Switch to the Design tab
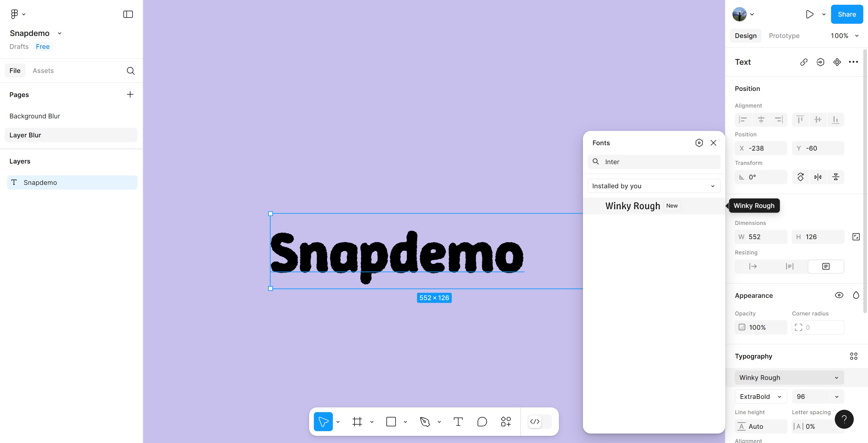This screenshot has width=868, height=443. (746, 36)
